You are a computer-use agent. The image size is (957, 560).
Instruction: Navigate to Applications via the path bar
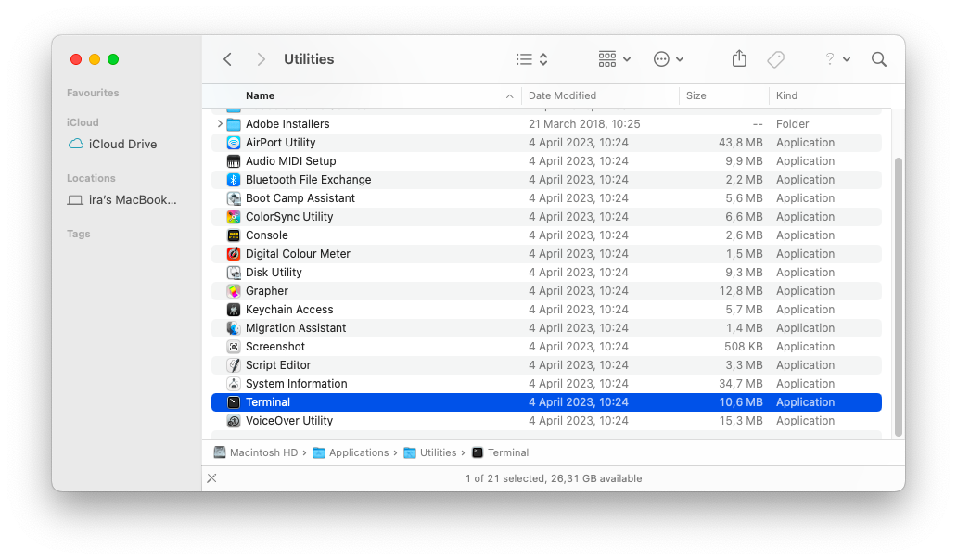[x=359, y=452]
